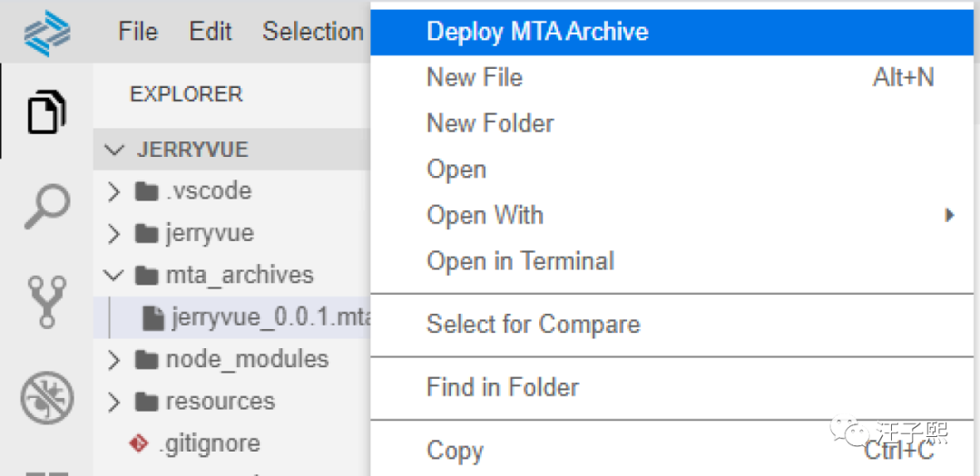
Task: Expand the resources folder chevron
Action: click(113, 402)
